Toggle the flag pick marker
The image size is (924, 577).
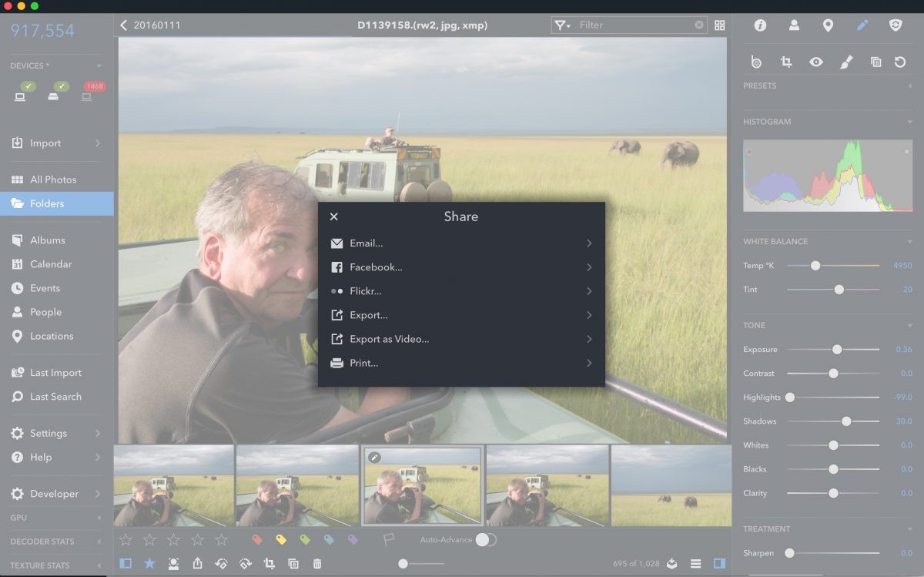coord(389,540)
